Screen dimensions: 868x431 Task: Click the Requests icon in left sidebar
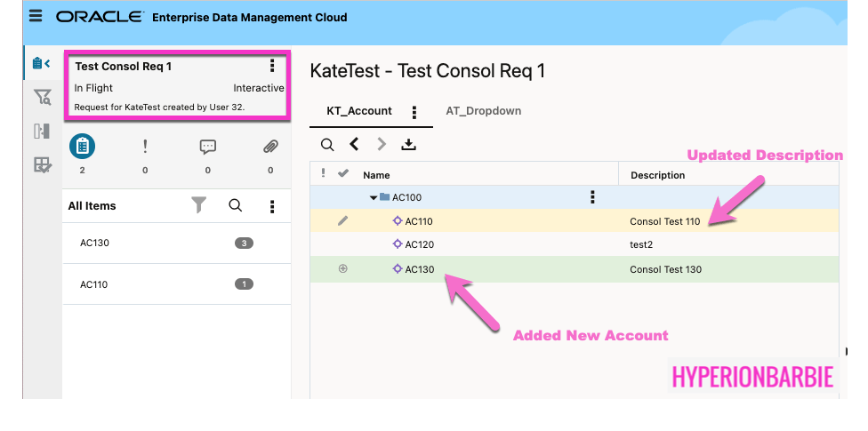(x=41, y=63)
